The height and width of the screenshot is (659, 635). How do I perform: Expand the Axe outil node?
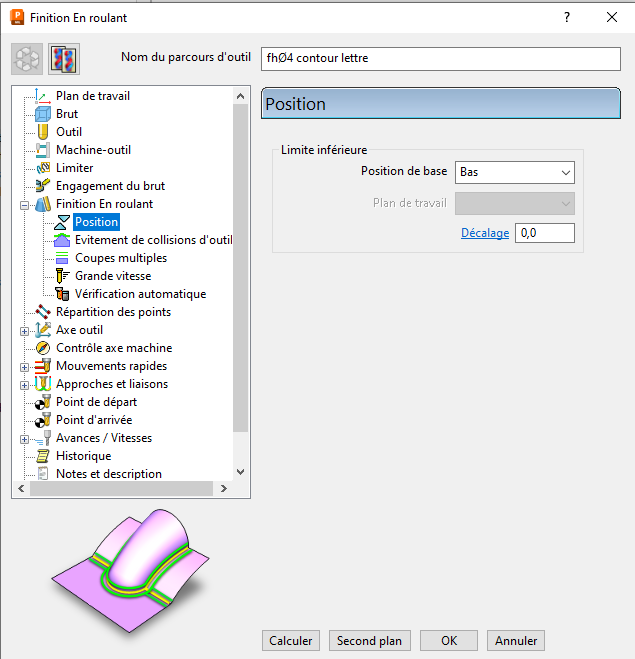point(24,331)
